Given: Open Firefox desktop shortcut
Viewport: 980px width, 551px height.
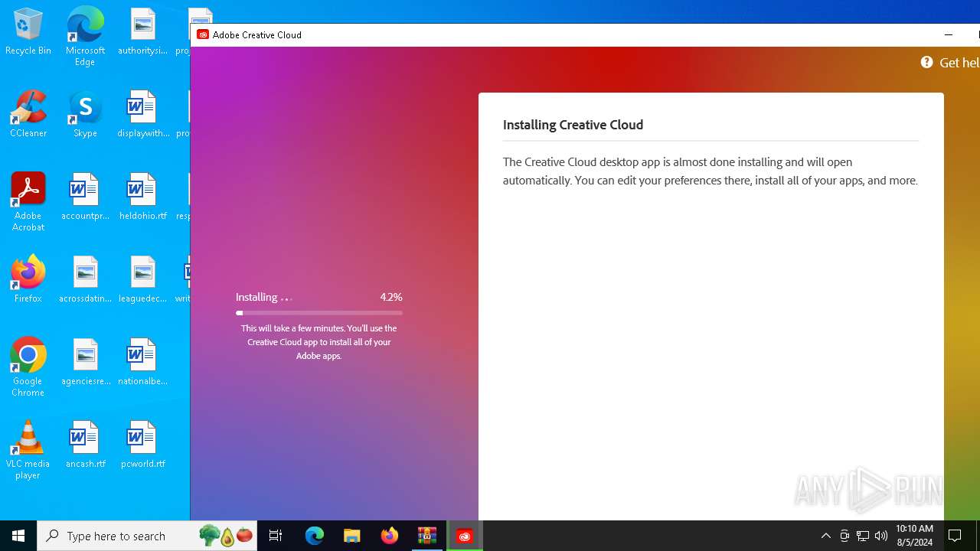Looking at the screenshot, I should pyautogui.click(x=28, y=280).
